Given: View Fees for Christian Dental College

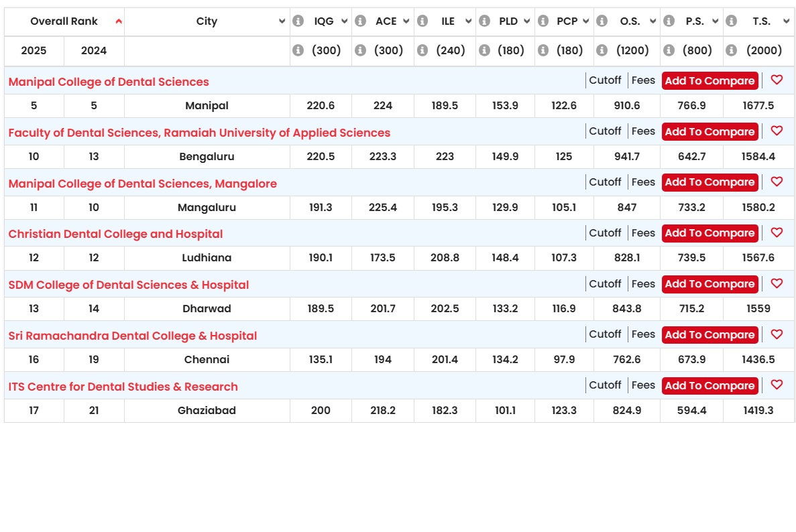Looking at the screenshot, I should click(643, 232).
